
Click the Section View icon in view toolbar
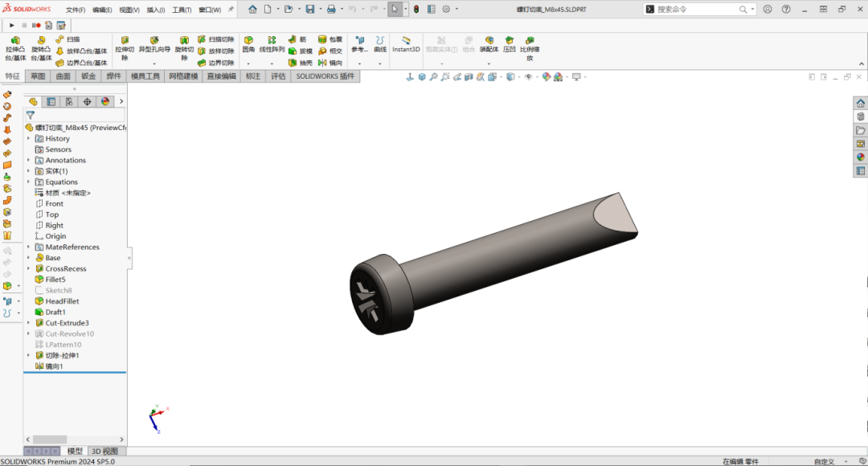coord(469,77)
